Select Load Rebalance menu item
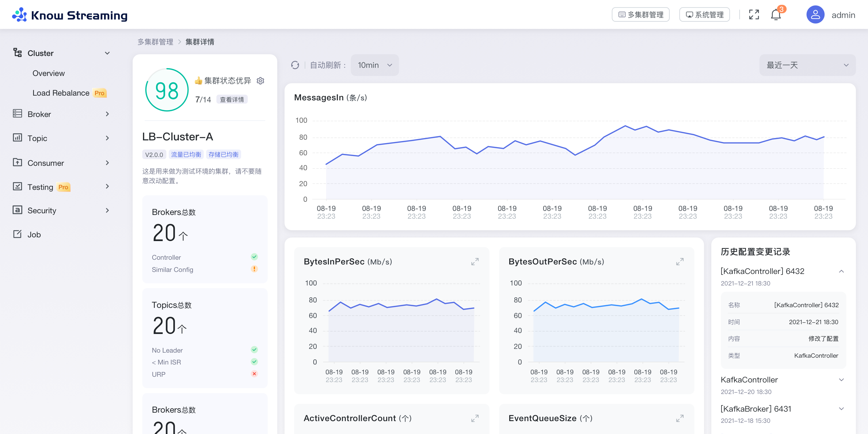 [61, 93]
